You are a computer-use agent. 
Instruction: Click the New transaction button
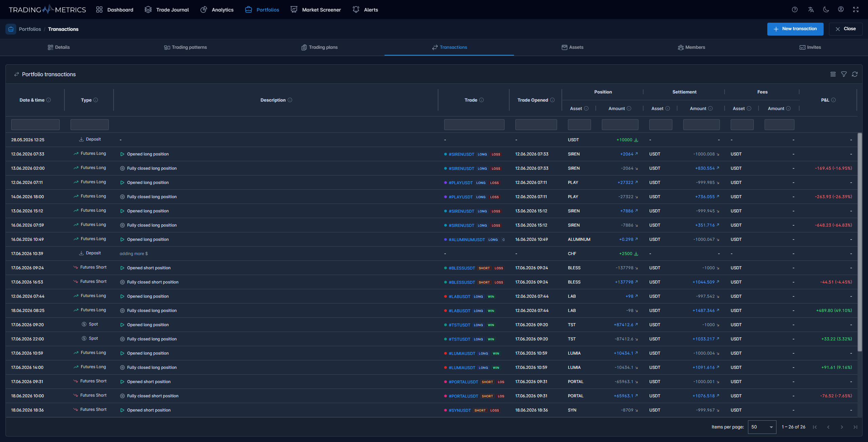pyautogui.click(x=795, y=29)
